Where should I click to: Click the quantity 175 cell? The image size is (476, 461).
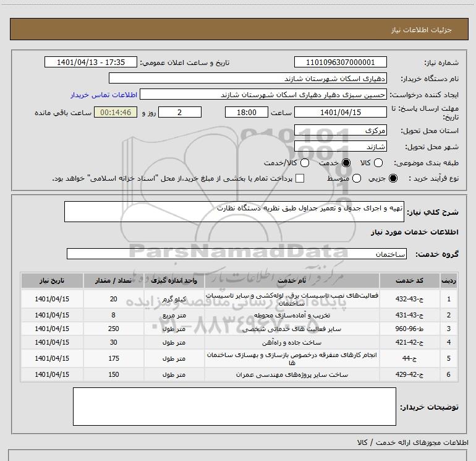[114, 358]
